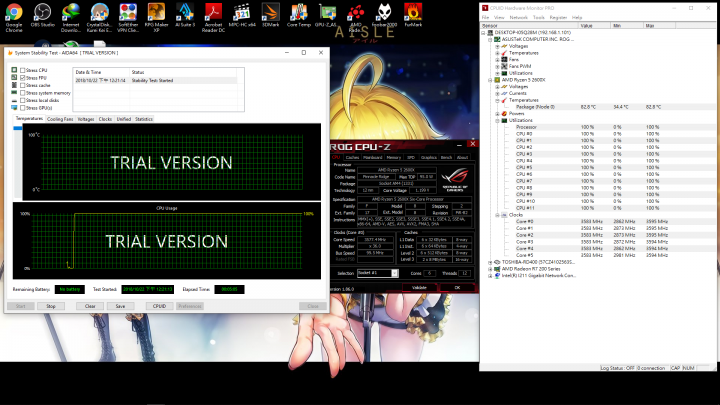Viewport: 720px width, 405px height.
Task: Click Clear button in AIDA64
Action: [x=90, y=306]
